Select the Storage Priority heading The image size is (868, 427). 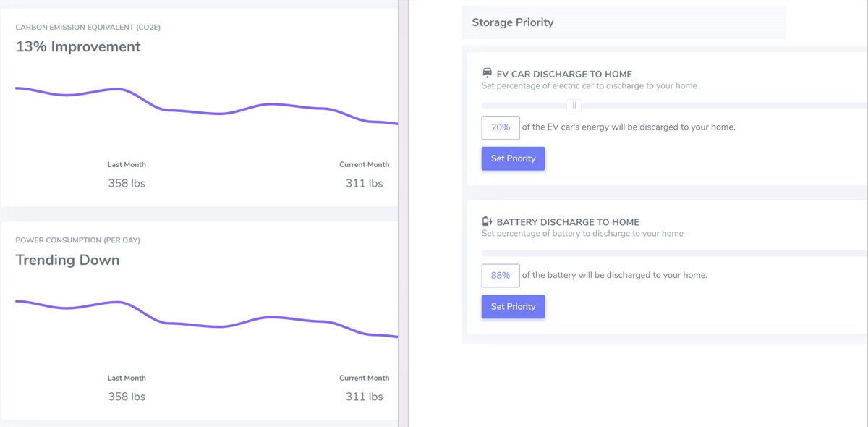point(513,22)
